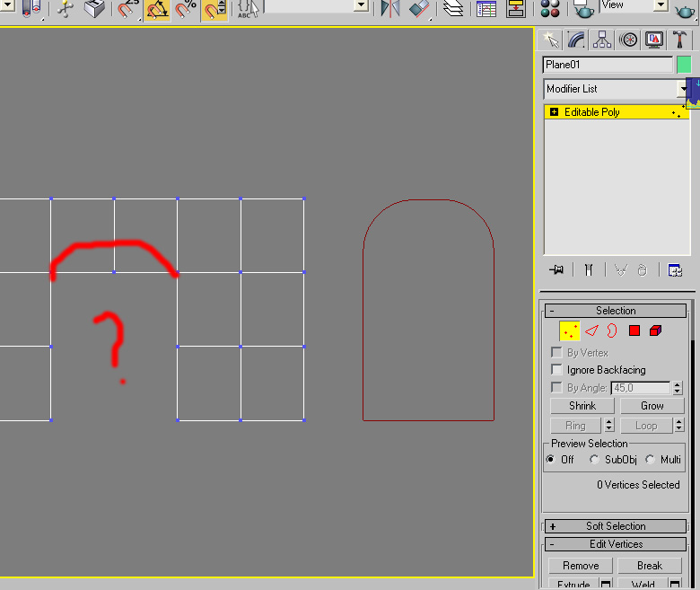Toggle the Angle Snap tool
Viewport: 700px width, 590px height.
[157, 10]
